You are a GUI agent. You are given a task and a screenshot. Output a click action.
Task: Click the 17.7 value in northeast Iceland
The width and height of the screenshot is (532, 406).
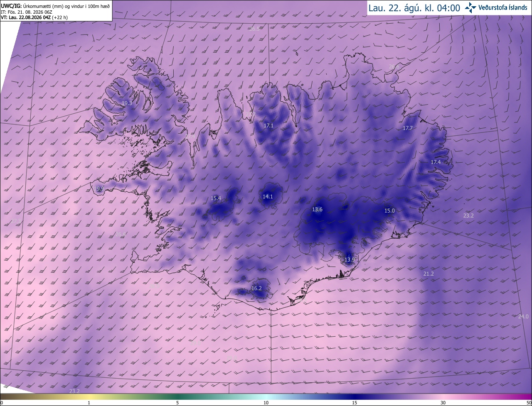click(x=407, y=128)
